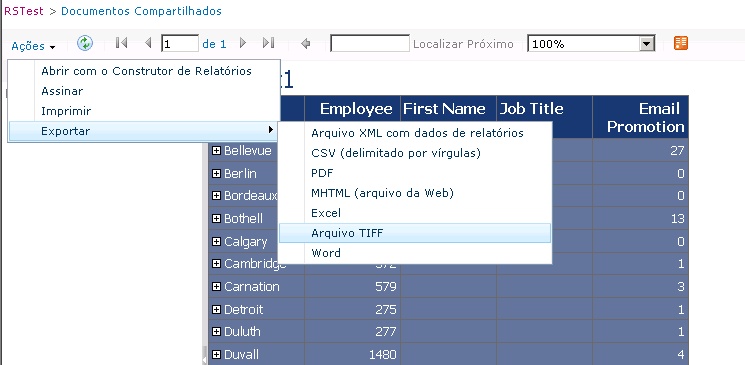Image resolution: width=745 pixels, height=365 pixels.
Task: Click Email Promotion value 4 in Duvall row
Action: [x=681, y=355]
